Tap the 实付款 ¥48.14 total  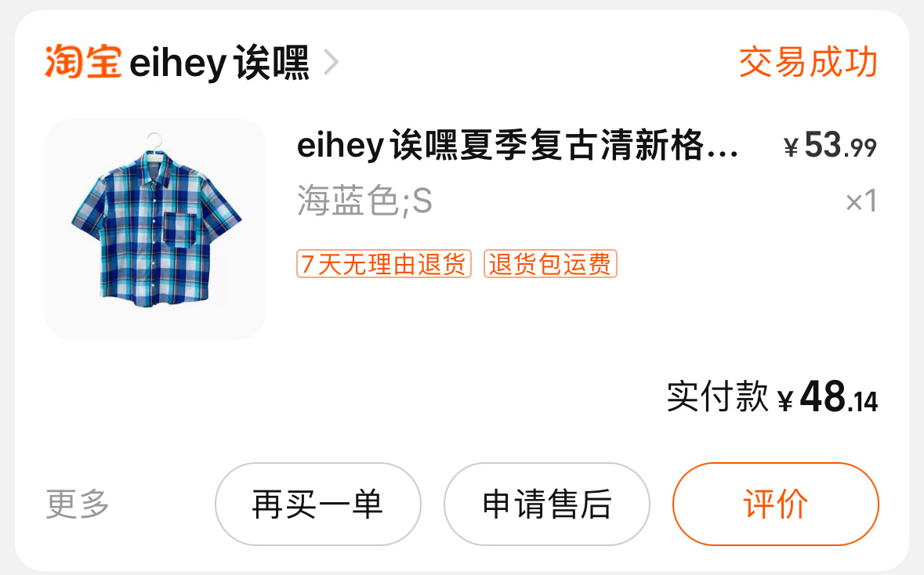pos(772,396)
